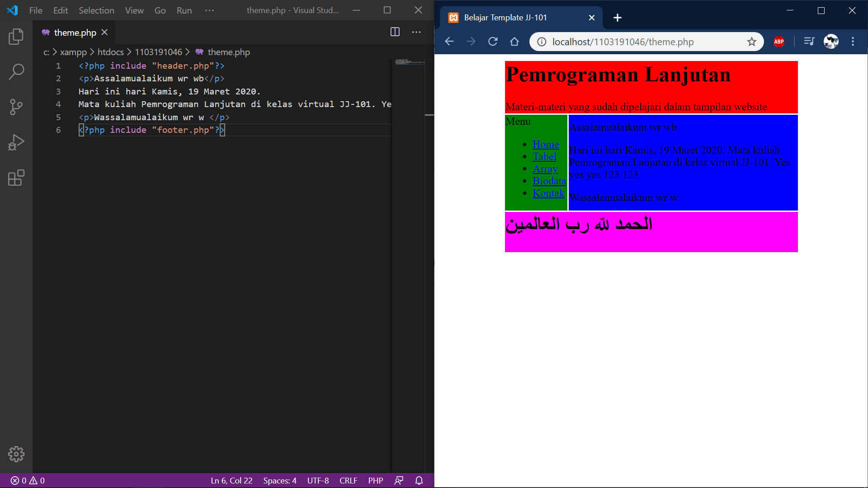Screen dimensions: 868x488
Task: Open the Extensions view
Action: coord(16,178)
